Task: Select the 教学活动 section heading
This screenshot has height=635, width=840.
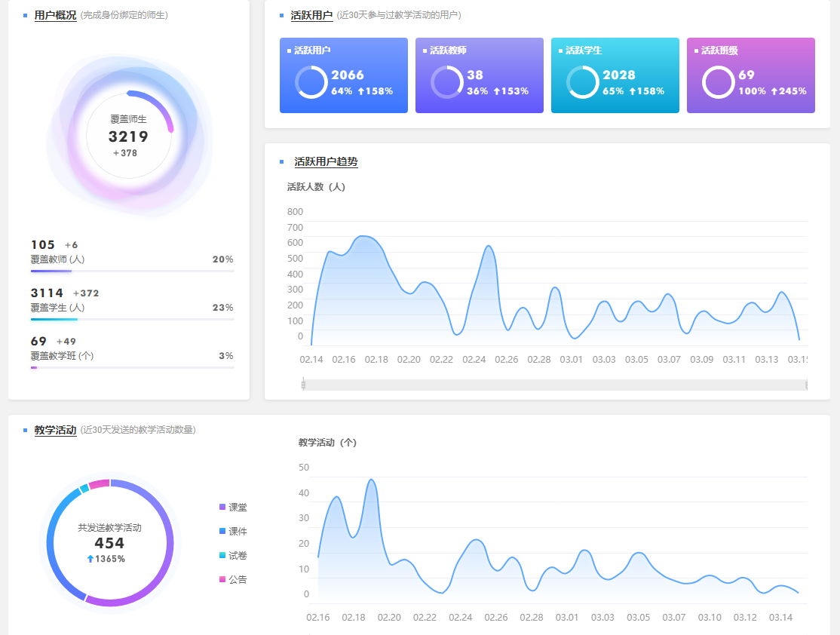Action: click(55, 430)
